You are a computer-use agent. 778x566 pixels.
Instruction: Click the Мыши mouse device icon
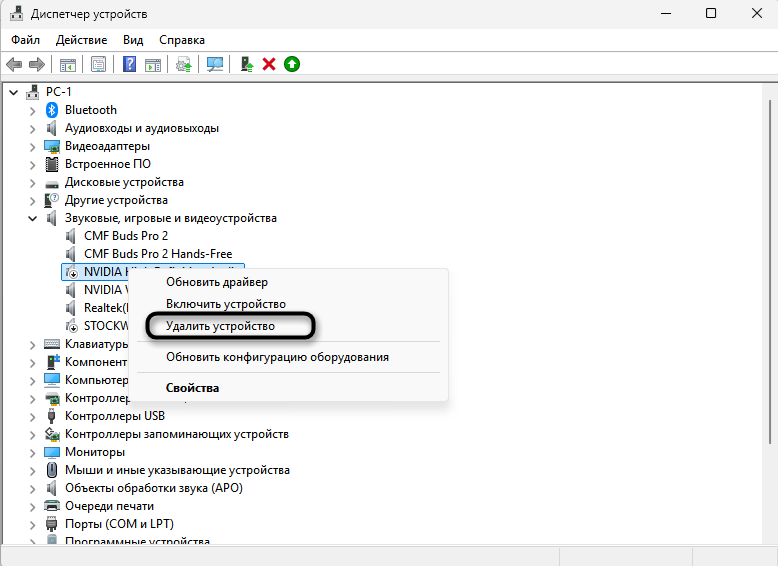pyautogui.click(x=52, y=470)
